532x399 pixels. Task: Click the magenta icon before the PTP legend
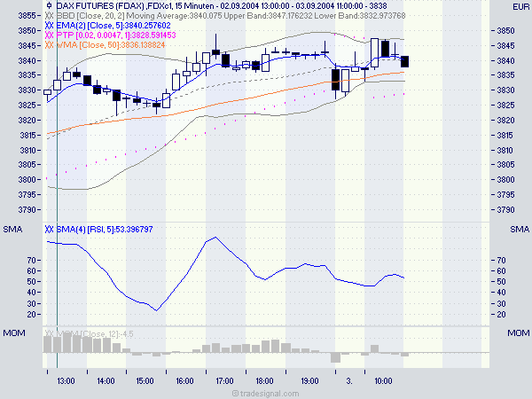[x=49, y=35]
